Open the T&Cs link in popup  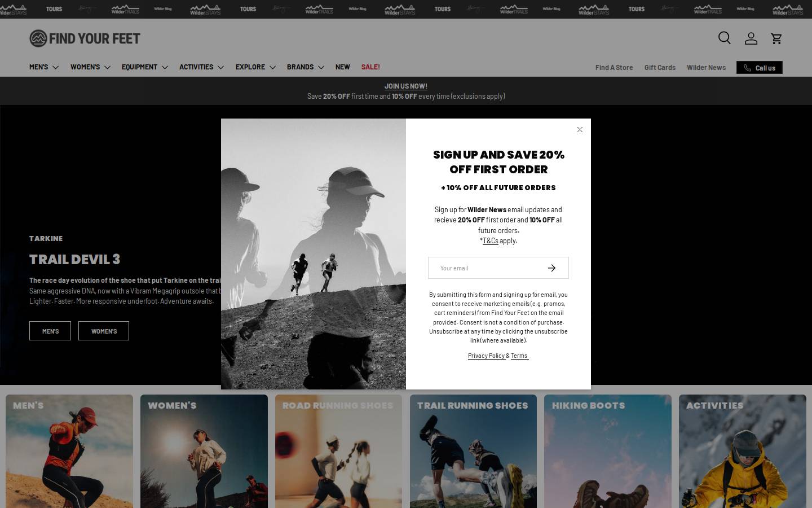tap(491, 240)
